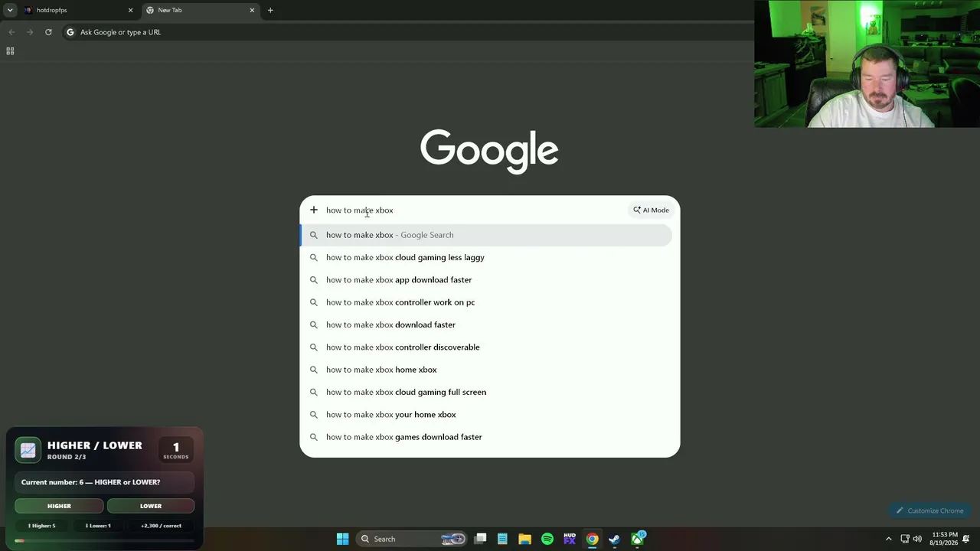Open the notification bell in system tray
The width and height of the screenshot is (980, 551).
[x=967, y=539]
